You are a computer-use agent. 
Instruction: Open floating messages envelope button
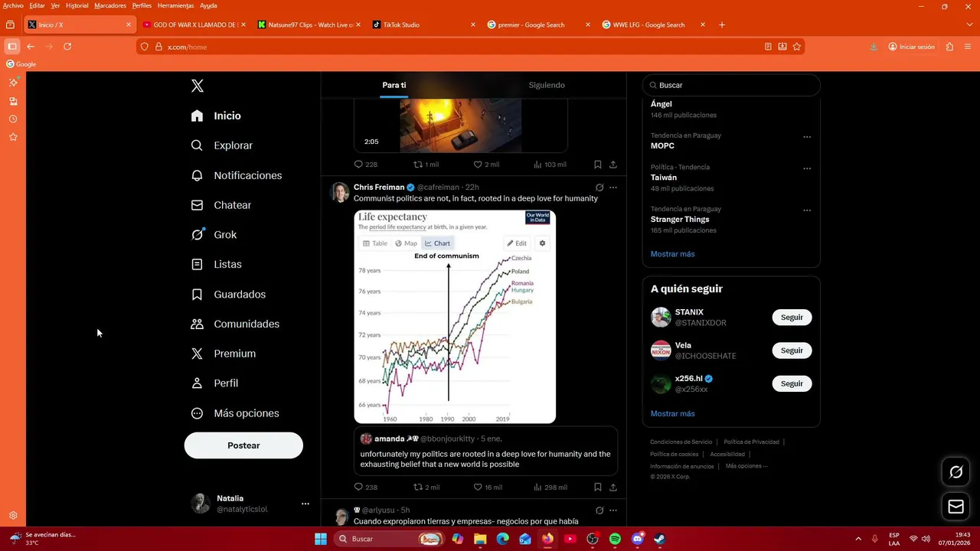click(955, 507)
